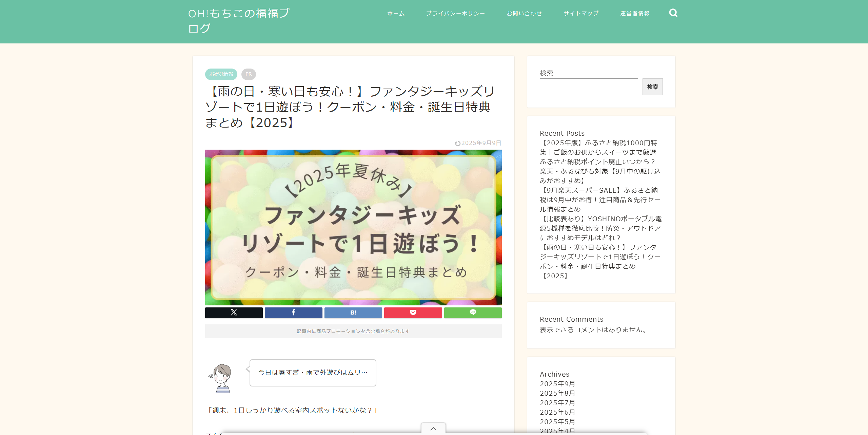Click the clock icon beside 2025年9月9日
This screenshot has height=435, width=868.
tap(458, 143)
